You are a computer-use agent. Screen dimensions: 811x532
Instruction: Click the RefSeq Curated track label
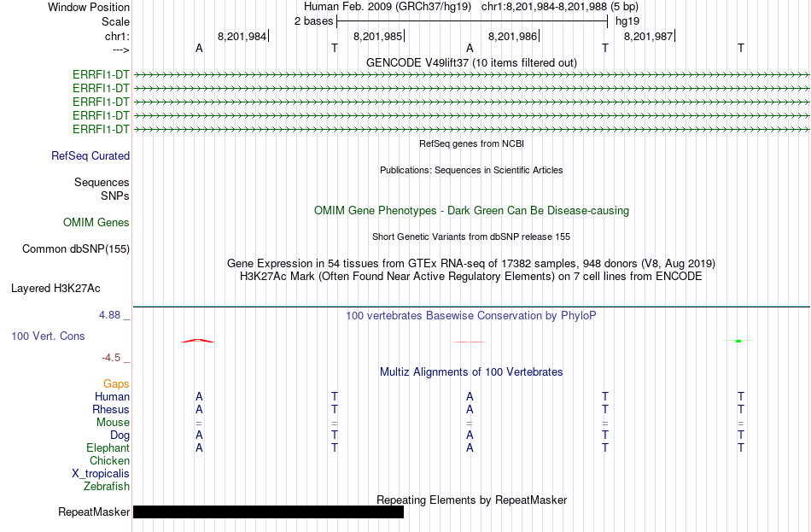90,155
